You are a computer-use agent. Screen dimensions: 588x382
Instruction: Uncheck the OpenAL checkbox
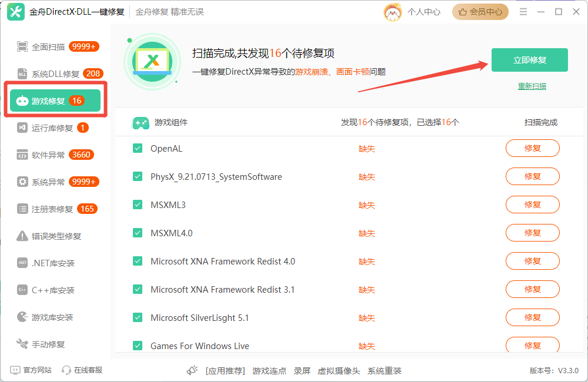[138, 149]
